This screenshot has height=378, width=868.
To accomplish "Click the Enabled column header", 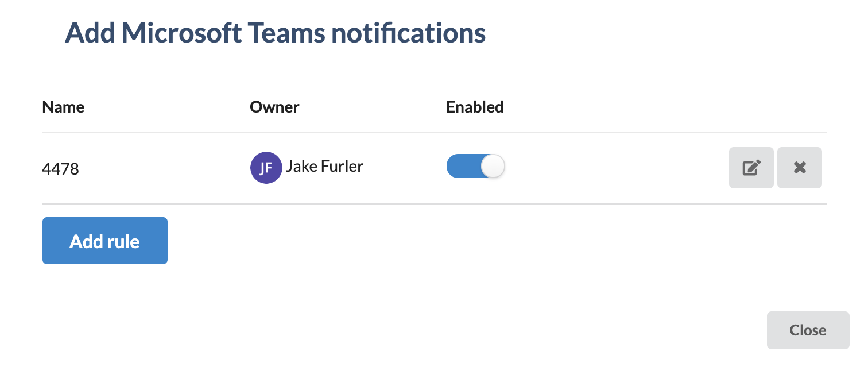I will coord(475,107).
